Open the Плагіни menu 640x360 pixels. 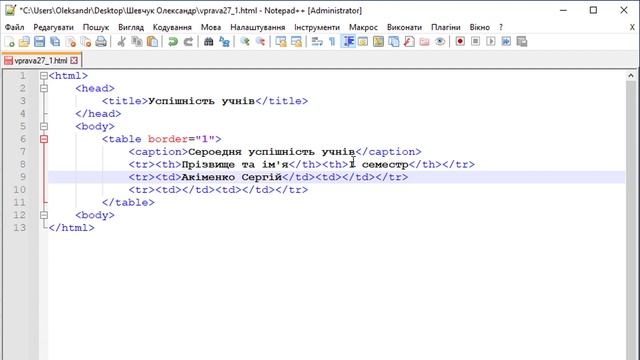446,27
